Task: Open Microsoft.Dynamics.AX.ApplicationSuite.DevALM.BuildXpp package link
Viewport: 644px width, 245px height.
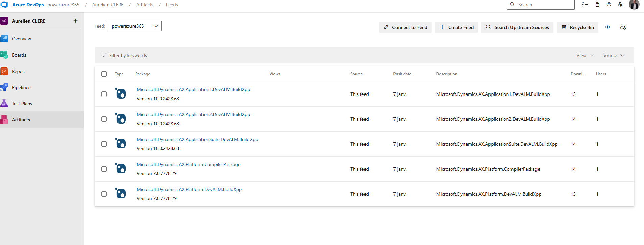Action: tap(197, 139)
